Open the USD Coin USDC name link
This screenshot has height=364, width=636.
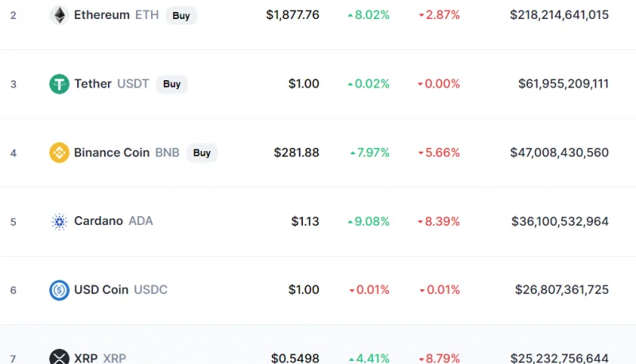[121, 290]
